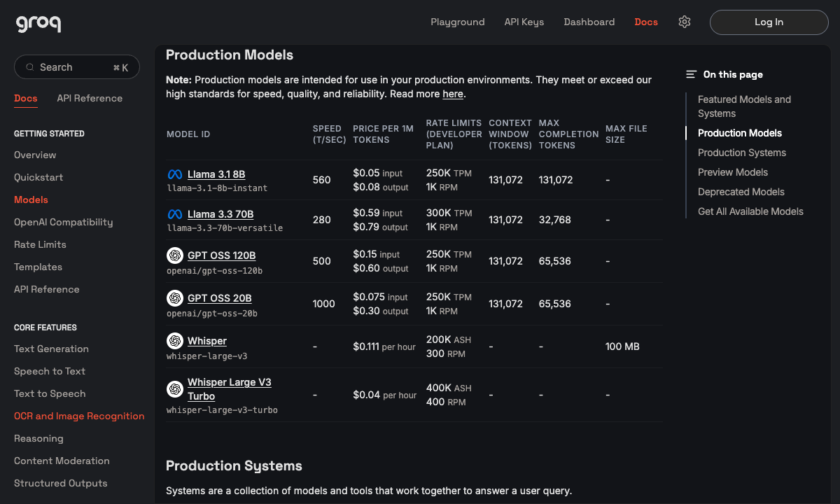Open the settings gear icon
840x504 pixels.
click(685, 22)
